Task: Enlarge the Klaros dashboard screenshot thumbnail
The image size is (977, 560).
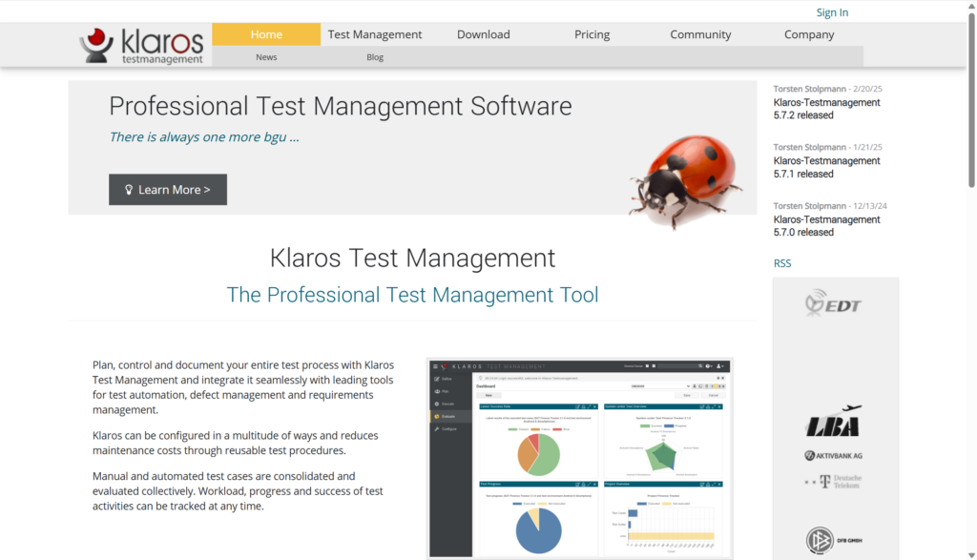Action: (x=579, y=458)
